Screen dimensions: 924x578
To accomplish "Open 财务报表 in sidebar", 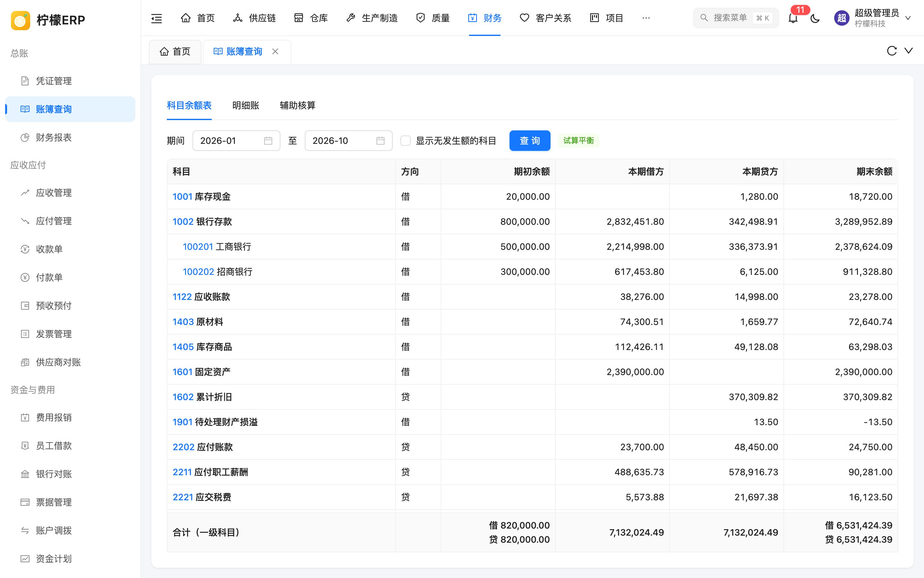I will (70, 138).
